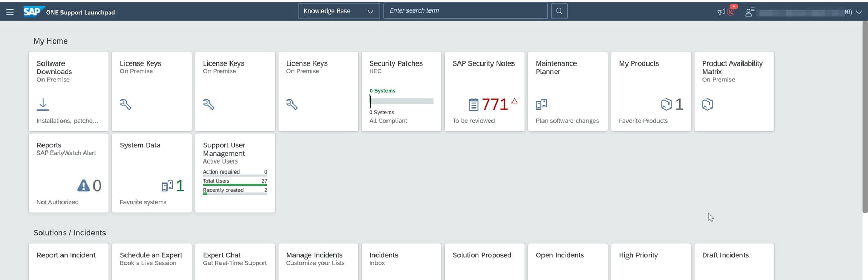Open the Product Availability Matrix tile title
Screen dimensions: 868x280
click(732, 68)
